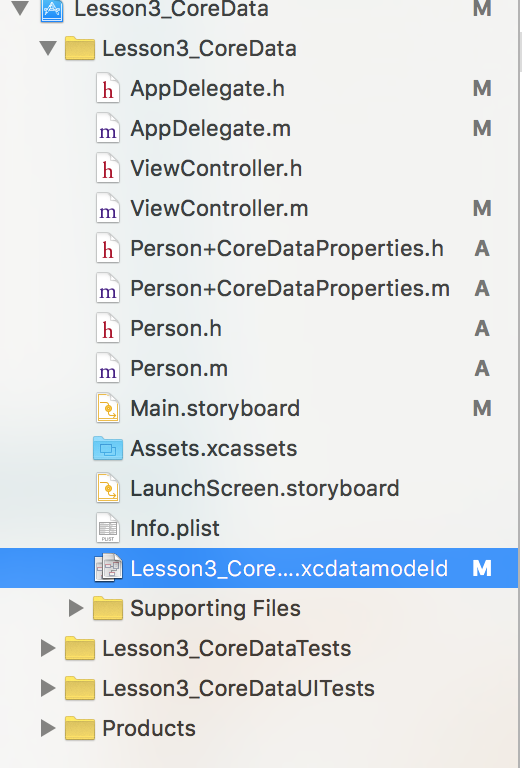This screenshot has width=522, height=768.
Task: Click the Main.storyboard file icon
Action: point(108,408)
